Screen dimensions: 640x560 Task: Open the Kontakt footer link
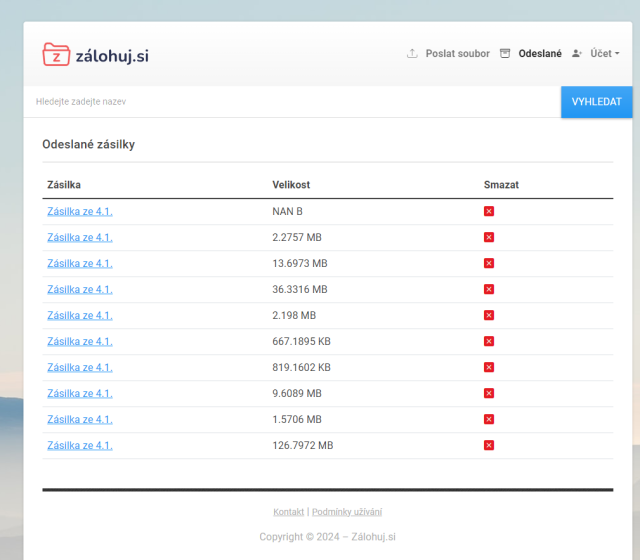tap(288, 512)
